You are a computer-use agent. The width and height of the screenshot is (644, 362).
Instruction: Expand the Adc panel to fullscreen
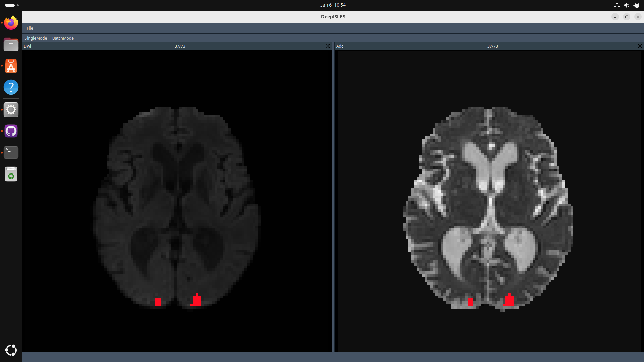coord(640,46)
